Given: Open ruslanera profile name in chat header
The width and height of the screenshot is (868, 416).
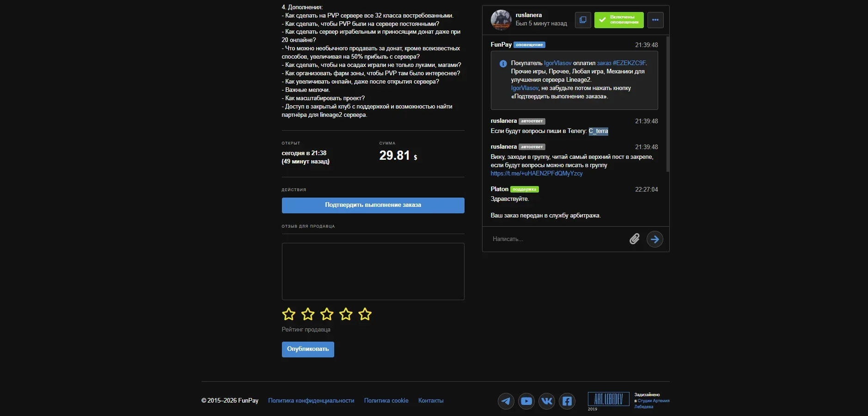Looking at the screenshot, I should tap(529, 15).
